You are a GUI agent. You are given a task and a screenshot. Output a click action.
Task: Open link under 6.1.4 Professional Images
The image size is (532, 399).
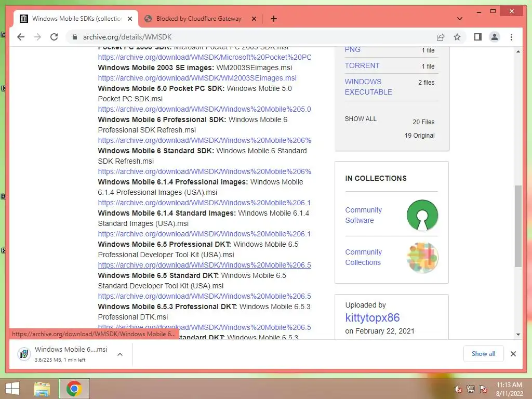click(204, 203)
